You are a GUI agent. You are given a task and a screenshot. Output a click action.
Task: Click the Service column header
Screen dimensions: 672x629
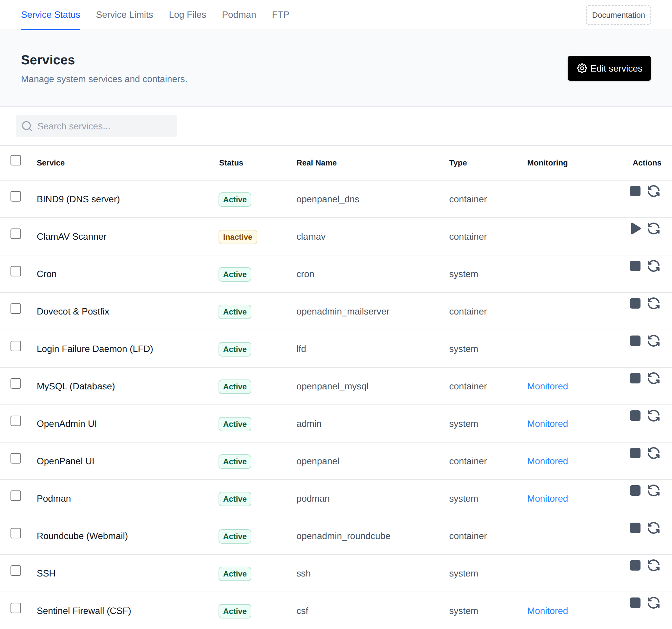(51, 163)
